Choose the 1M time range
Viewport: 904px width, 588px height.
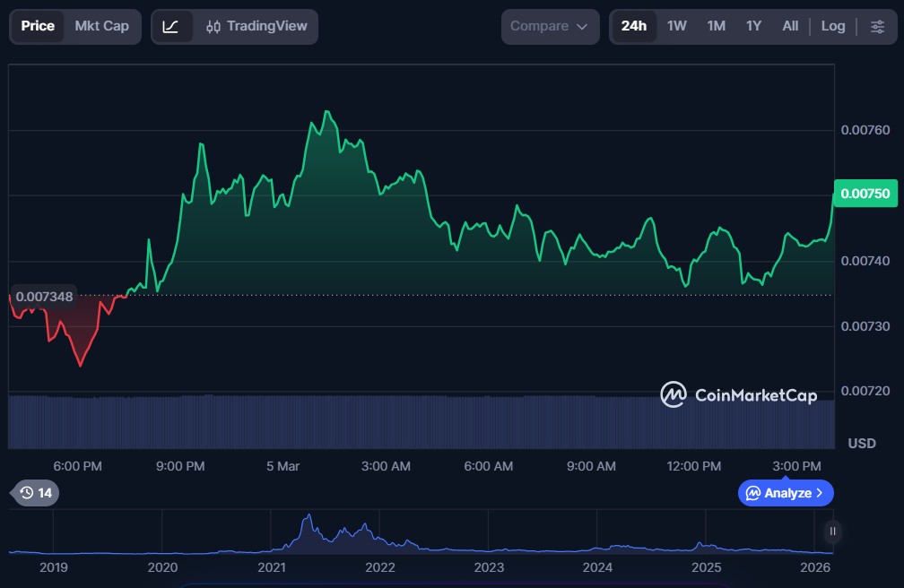[716, 27]
